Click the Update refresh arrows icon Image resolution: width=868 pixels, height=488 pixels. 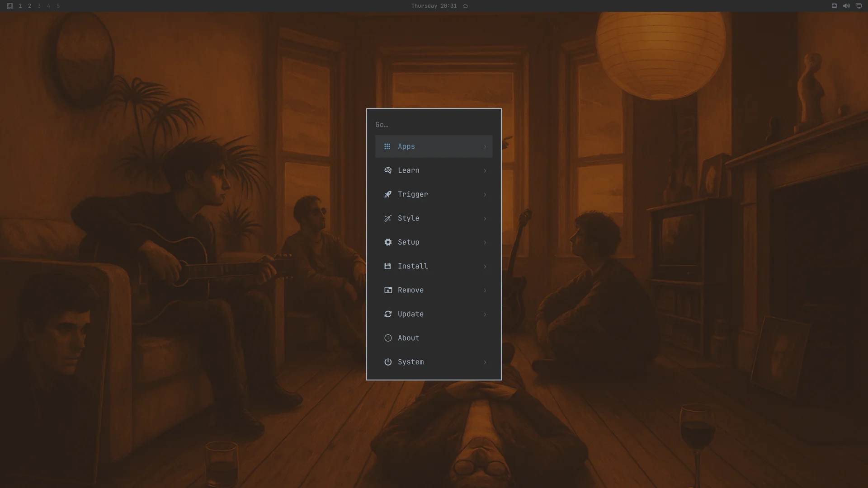[388, 314]
